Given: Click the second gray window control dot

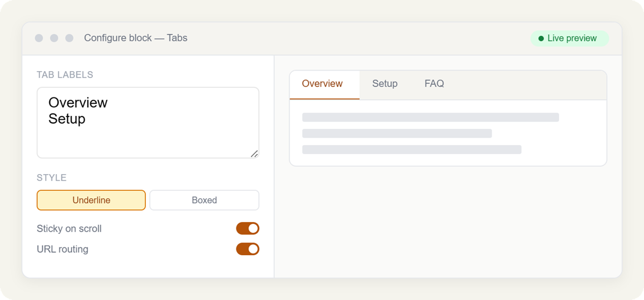Looking at the screenshot, I should tap(54, 38).
